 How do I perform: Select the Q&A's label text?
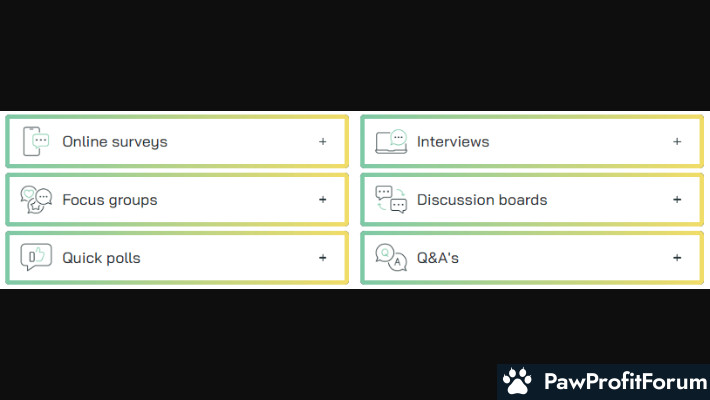click(x=437, y=258)
